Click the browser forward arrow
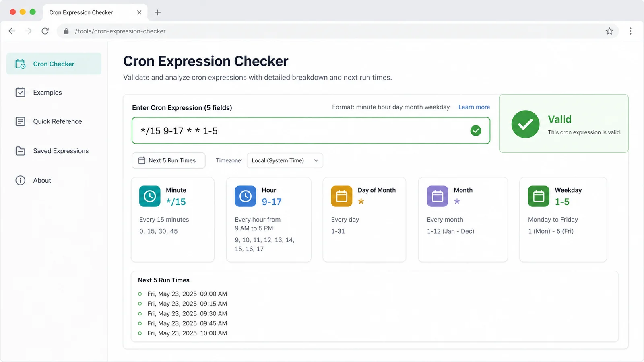Image resolution: width=644 pixels, height=362 pixels. tap(28, 31)
